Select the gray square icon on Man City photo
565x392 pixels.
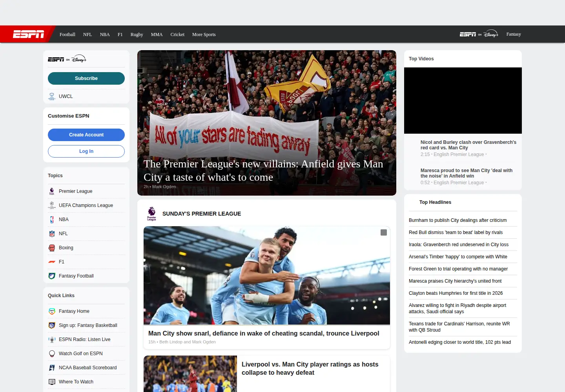[384, 232]
